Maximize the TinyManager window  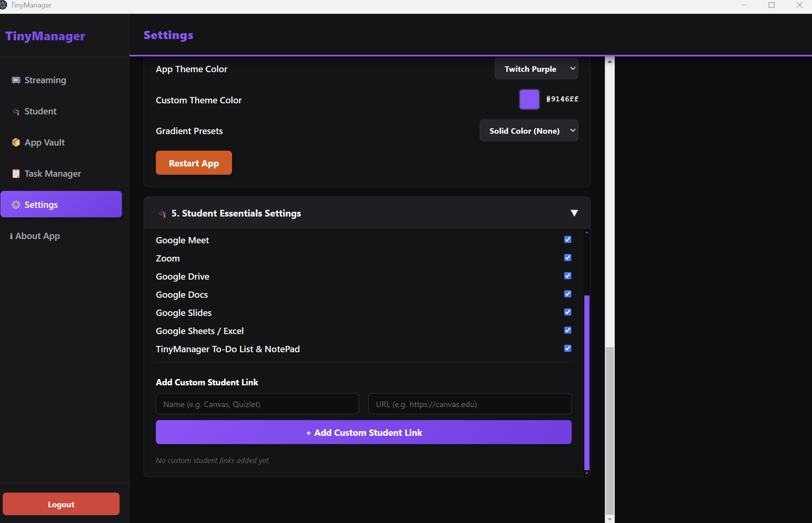tap(772, 5)
